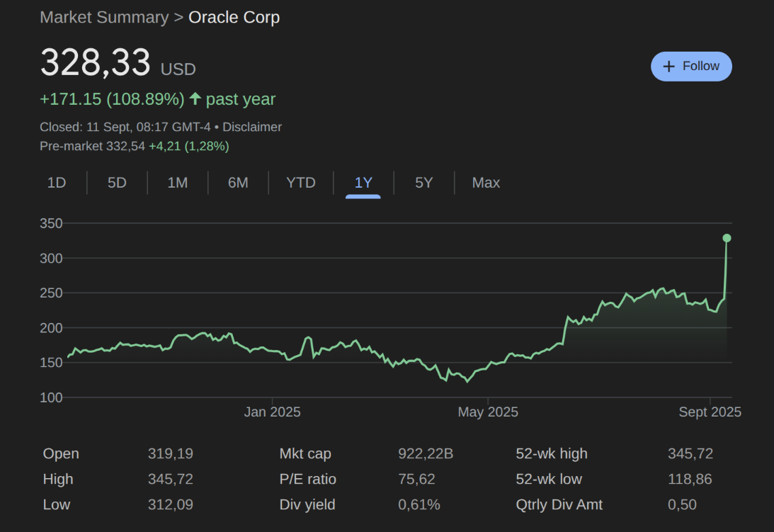774x532 pixels.
Task: Select the 5D time range tab
Action: pos(117,183)
